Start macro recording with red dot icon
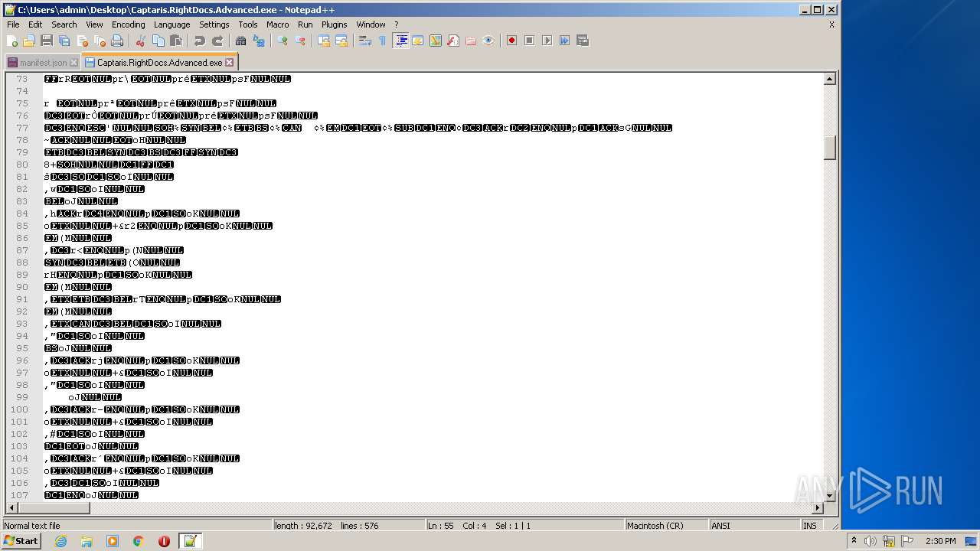 point(511,41)
